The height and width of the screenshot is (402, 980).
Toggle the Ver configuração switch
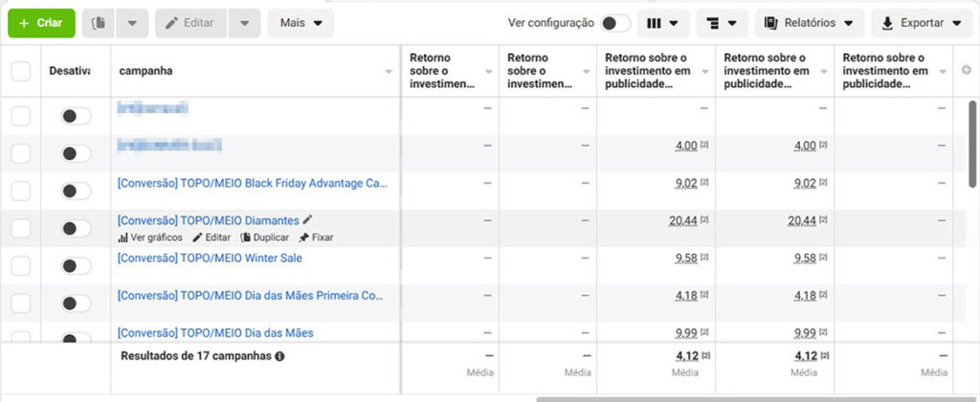[615, 23]
